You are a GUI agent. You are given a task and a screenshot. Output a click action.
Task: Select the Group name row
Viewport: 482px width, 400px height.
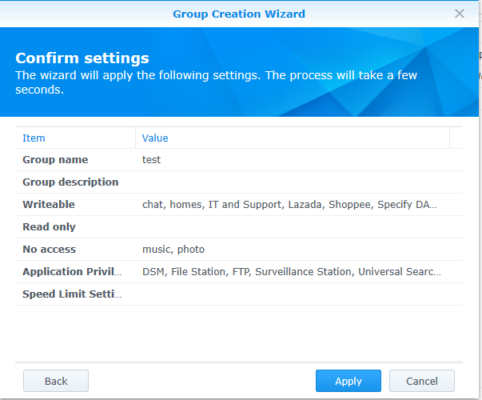click(x=239, y=160)
